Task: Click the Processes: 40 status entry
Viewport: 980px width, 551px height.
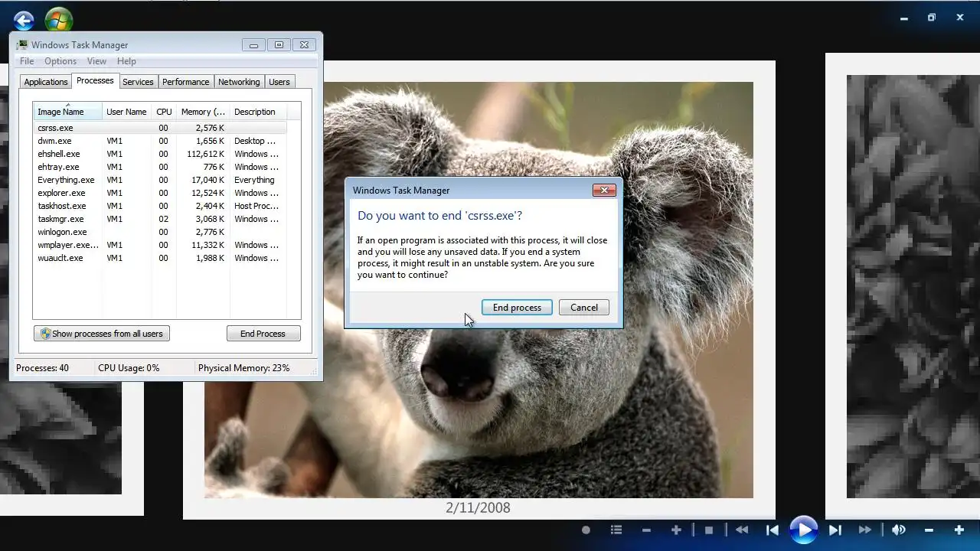Action: [42, 368]
